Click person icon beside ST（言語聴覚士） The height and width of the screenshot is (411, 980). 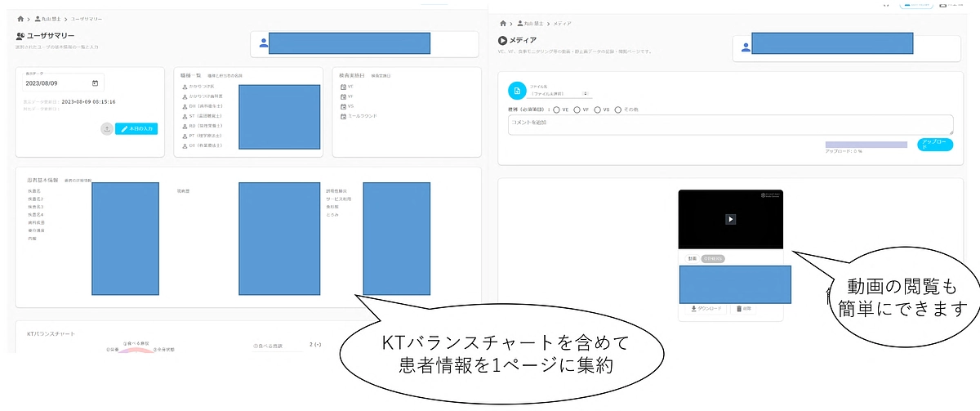pyautogui.click(x=185, y=116)
